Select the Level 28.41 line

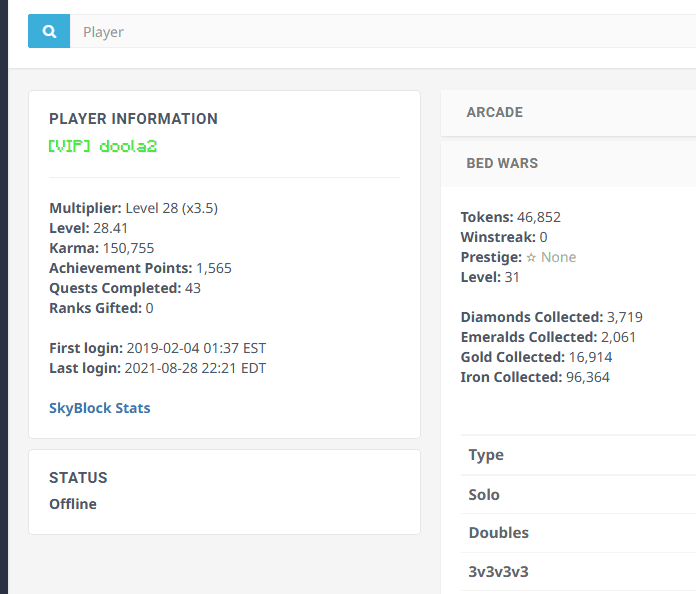tap(88, 228)
